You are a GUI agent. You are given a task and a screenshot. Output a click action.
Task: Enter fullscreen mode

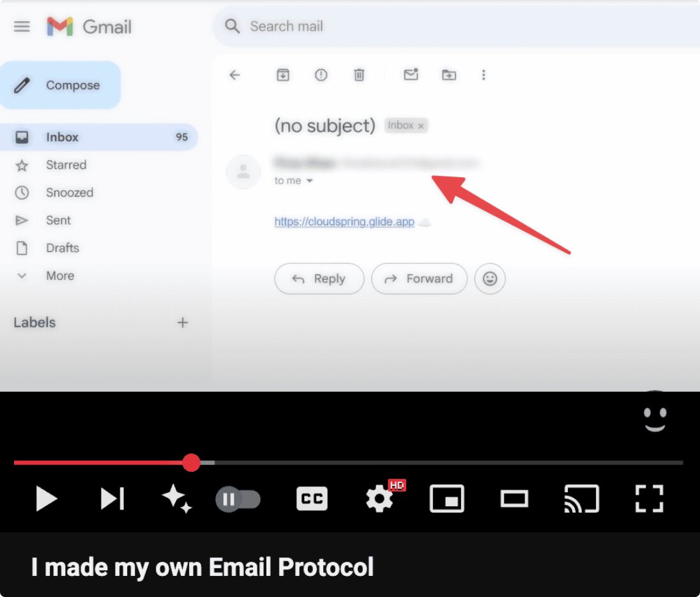click(649, 499)
